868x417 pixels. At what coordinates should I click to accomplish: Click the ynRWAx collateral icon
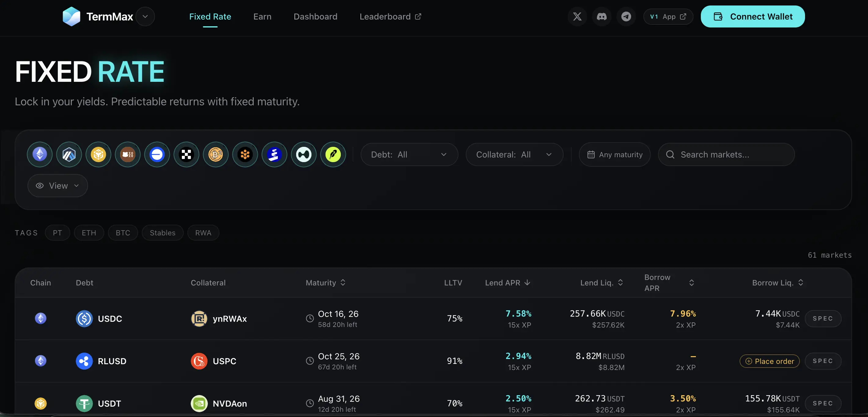(199, 318)
